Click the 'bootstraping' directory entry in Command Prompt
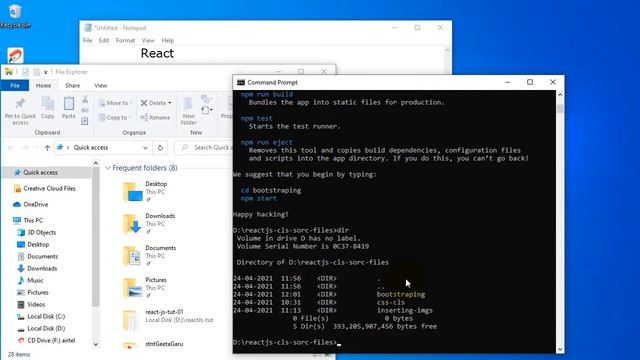The image size is (640, 360). [401, 294]
